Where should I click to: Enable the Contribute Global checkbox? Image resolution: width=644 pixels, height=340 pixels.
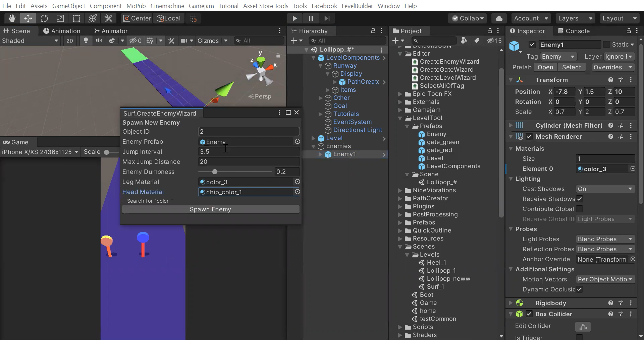click(x=579, y=209)
